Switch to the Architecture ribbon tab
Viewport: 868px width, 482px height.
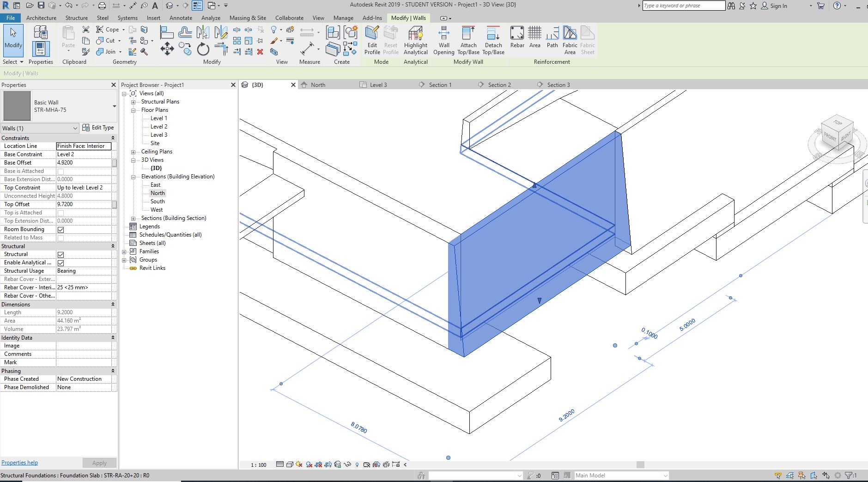point(41,18)
